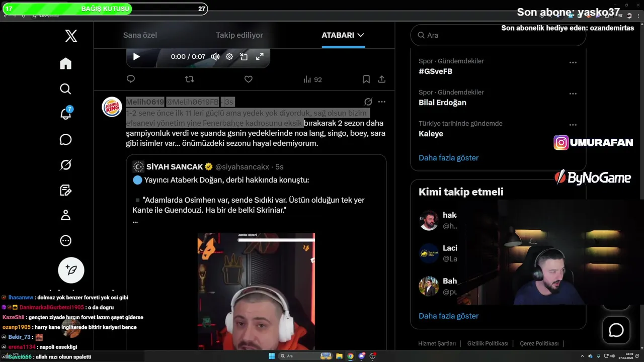
Task: Open the Communities/compose note sidebar icon
Action: coord(65,190)
